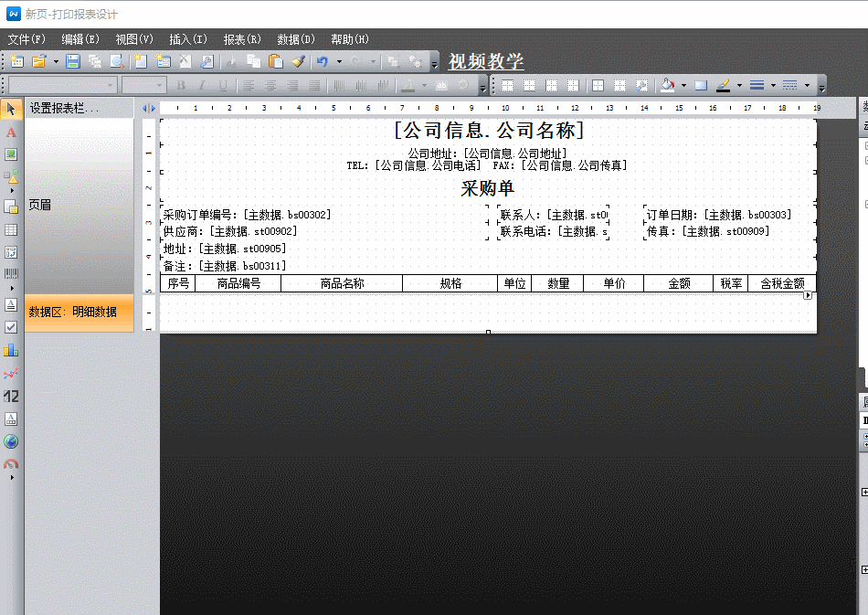Expand the fill color dropdown arrow
This screenshot has height=615, width=868.
pos(683,86)
